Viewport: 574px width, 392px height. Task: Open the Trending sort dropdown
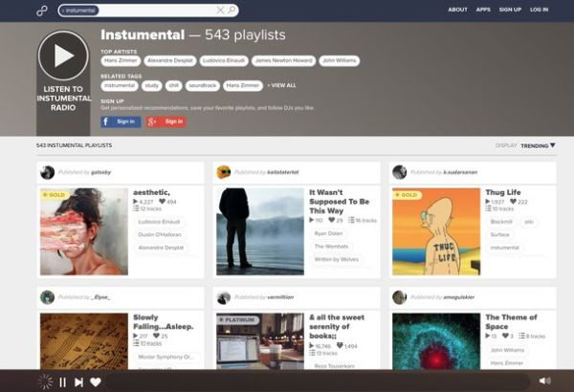tap(538, 145)
